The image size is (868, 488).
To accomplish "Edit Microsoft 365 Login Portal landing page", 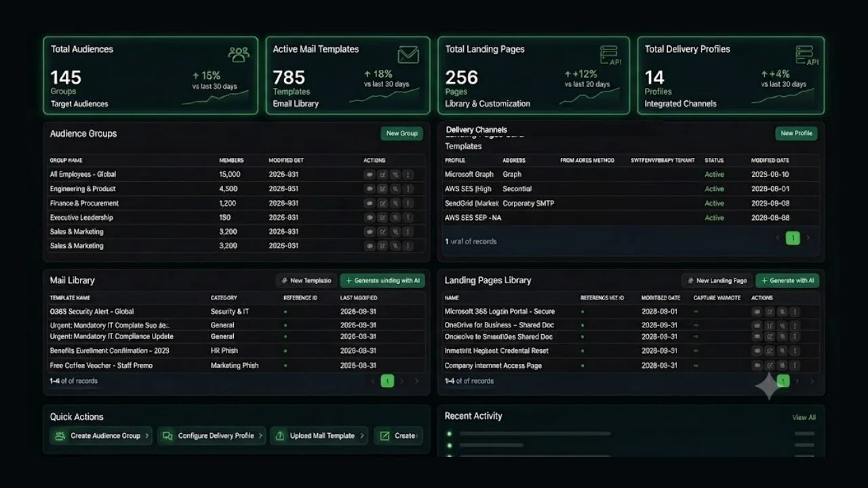I will 770,312.
